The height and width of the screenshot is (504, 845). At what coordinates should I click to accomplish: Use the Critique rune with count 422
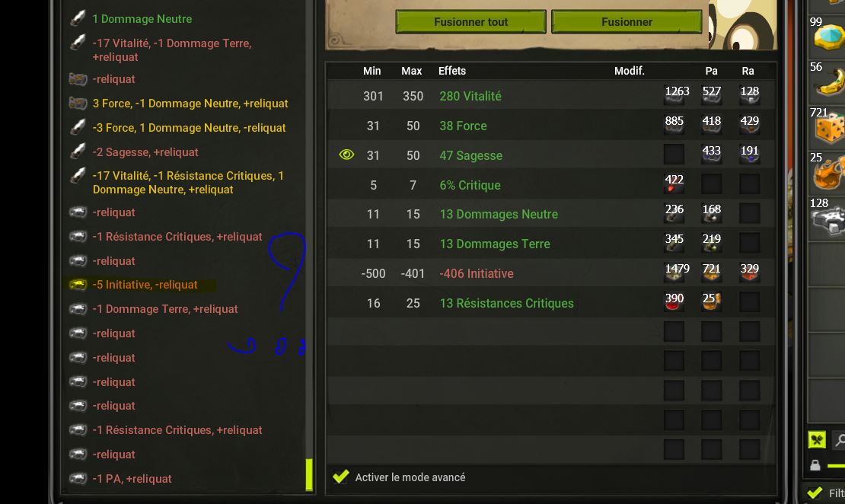coord(674,183)
